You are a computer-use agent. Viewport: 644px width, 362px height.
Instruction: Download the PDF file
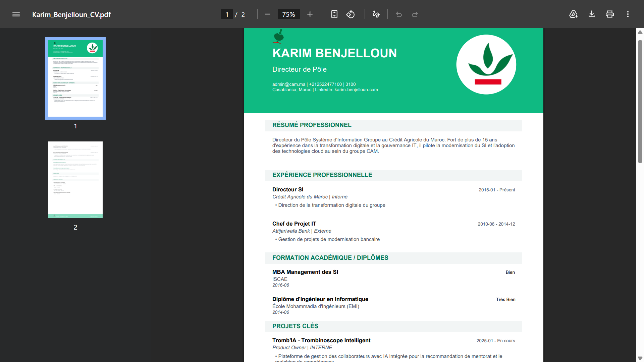coord(592,14)
